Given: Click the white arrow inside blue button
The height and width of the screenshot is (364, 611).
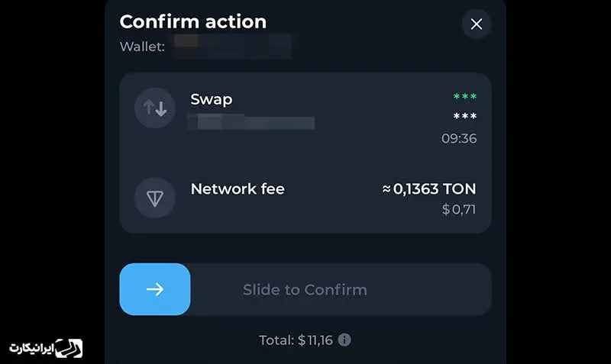Looking at the screenshot, I should [x=155, y=289].
